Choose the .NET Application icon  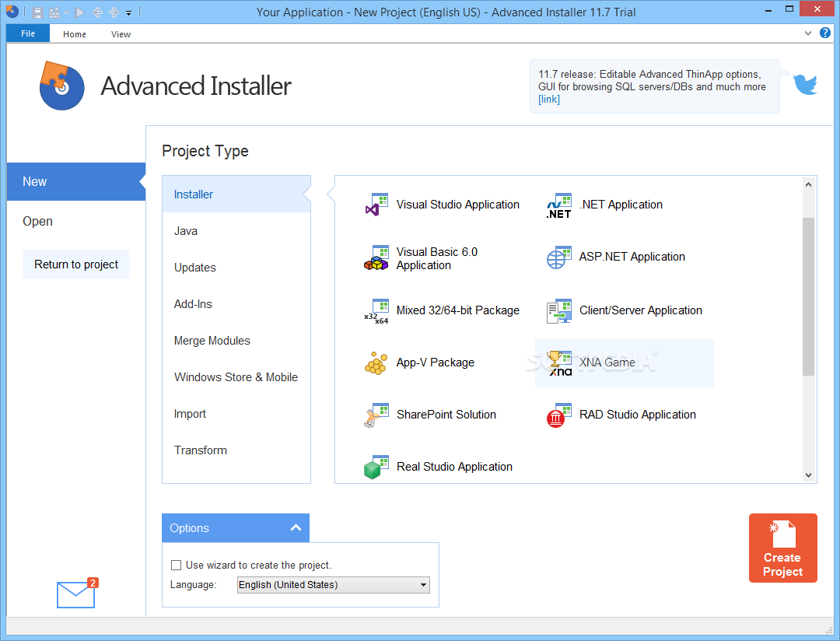click(558, 206)
